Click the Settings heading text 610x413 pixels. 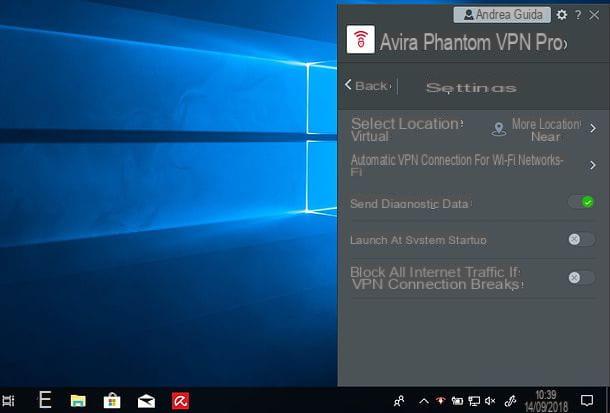(471, 88)
